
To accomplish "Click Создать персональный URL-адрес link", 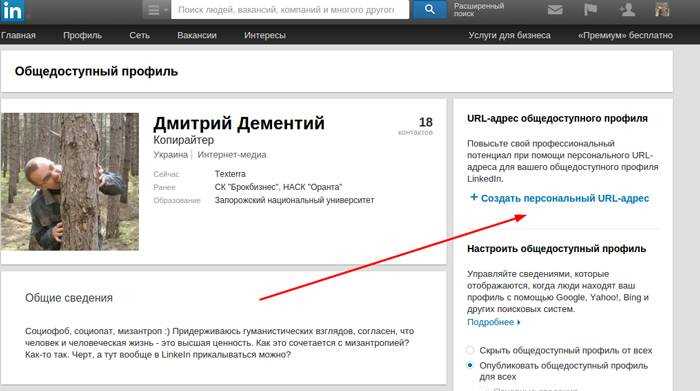I will (x=565, y=199).
